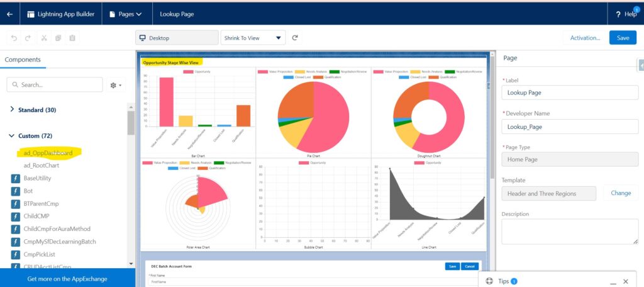The image size is (644, 287).
Task: Click the Bar Chart Value Proposition bar
Action: 166,101
